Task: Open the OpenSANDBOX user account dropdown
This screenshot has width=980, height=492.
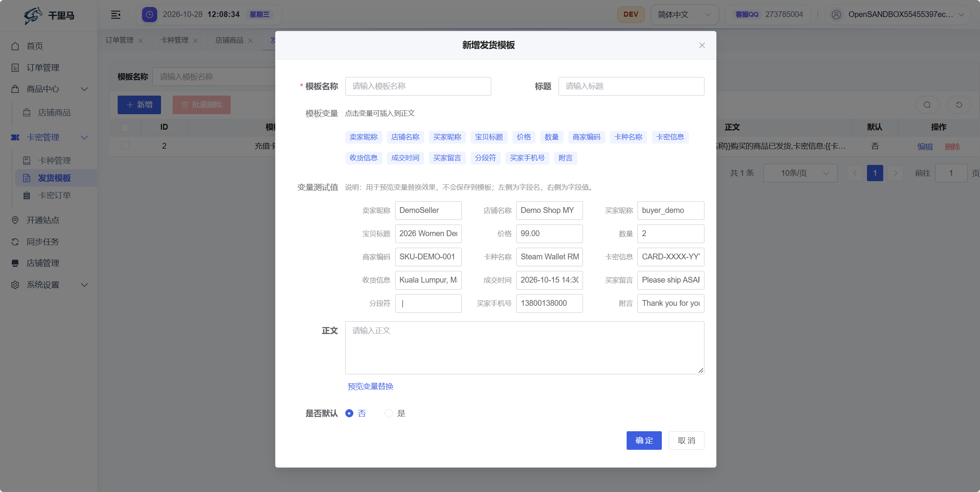Action: 898,15
